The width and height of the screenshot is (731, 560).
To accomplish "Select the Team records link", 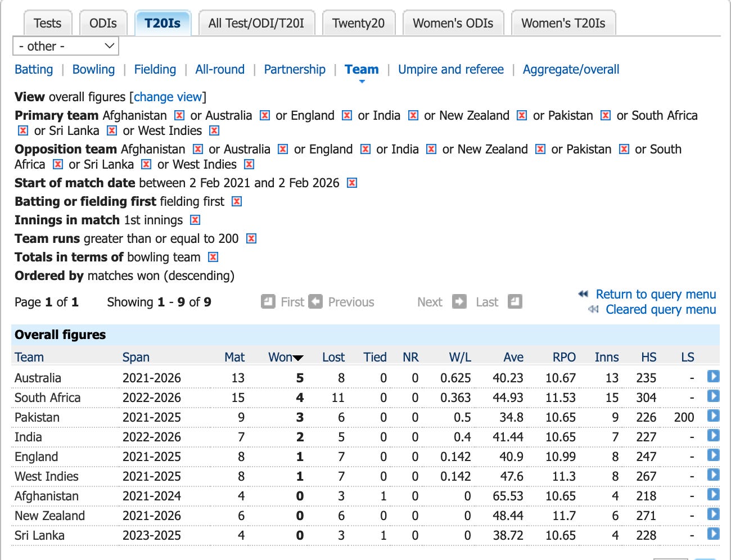I will pyautogui.click(x=362, y=69).
